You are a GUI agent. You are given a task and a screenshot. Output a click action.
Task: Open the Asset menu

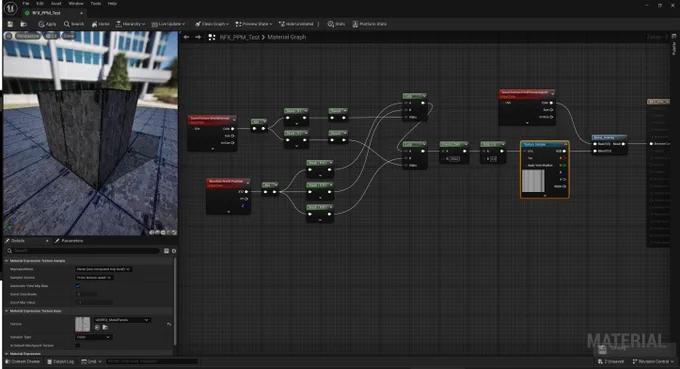click(56, 3)
